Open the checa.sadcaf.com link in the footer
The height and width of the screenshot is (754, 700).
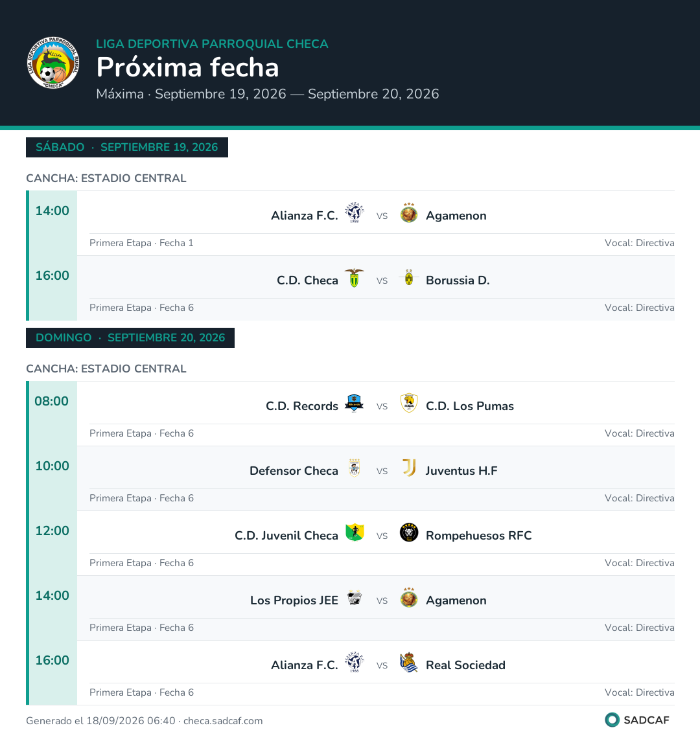coord(223,721)
